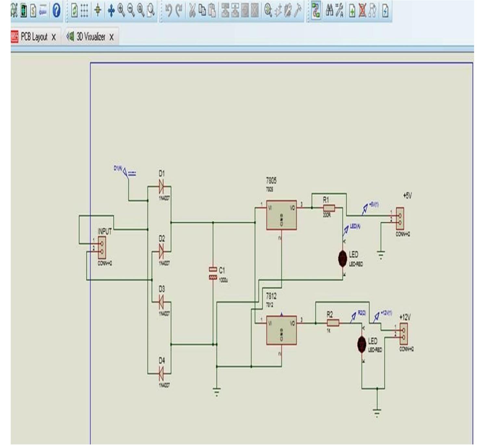The width and height of the screenshot is (477, 448).
Task: Click the Pan/Center at cursor icon
Action: point(112,10)
